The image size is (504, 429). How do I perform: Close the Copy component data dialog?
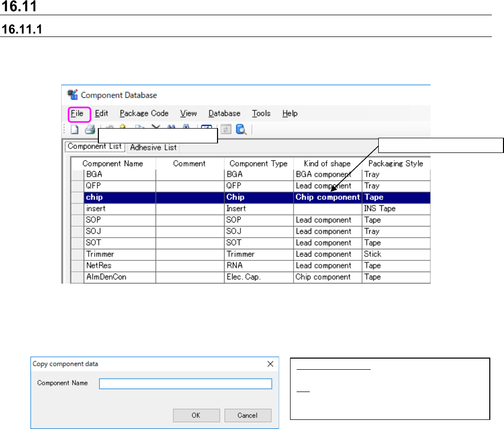pos(270,364)
